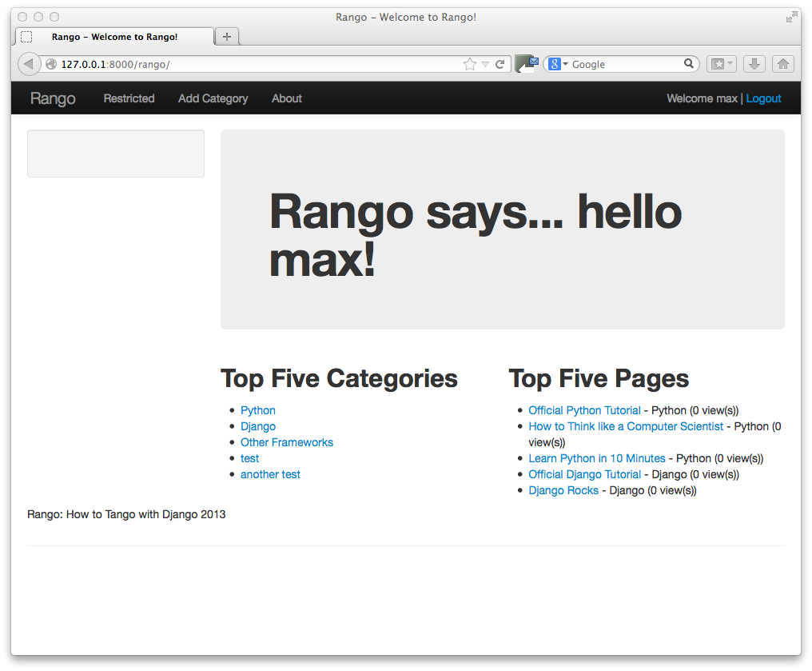
Task: Click the Top Five Categories heading
Action: tap(339, 379)
